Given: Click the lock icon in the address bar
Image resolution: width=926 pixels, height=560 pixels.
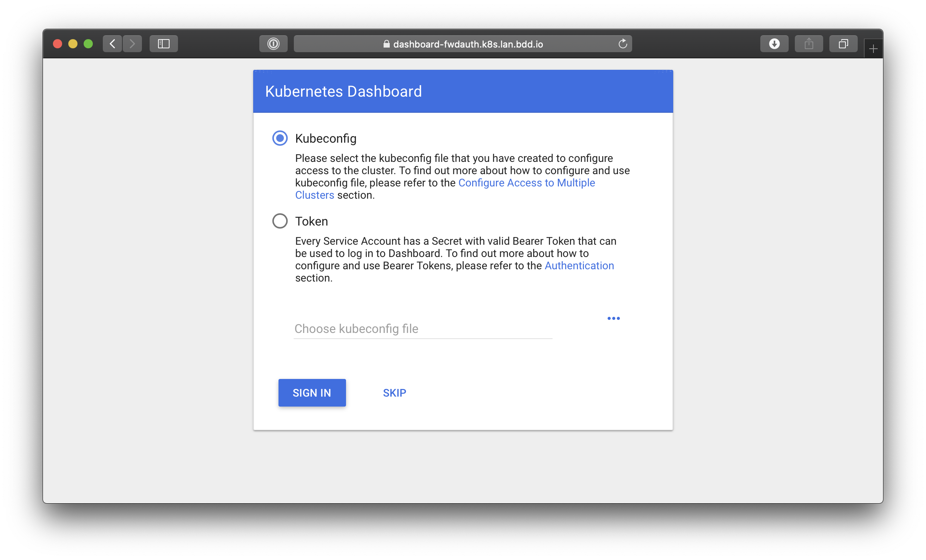Looking at the screenshot, I should pos(386,44).
